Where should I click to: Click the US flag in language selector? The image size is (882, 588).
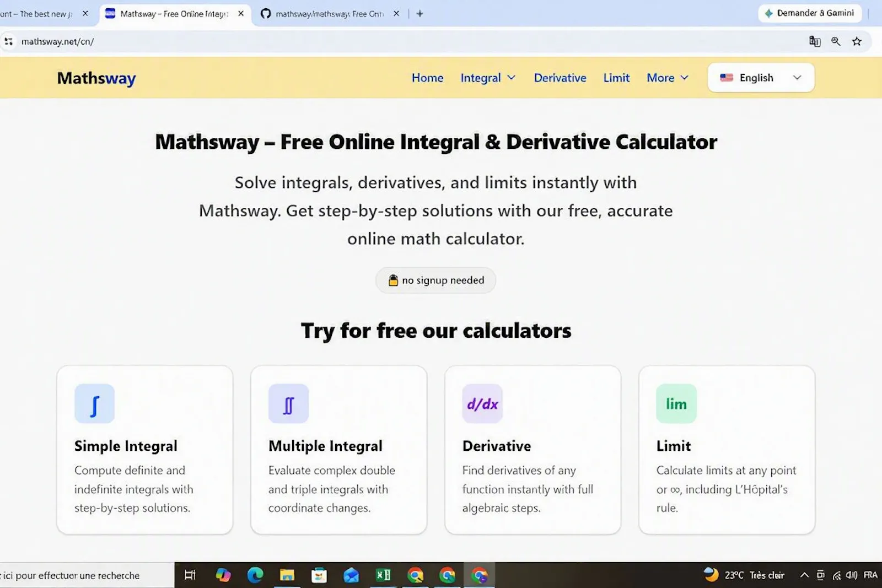point(727,78)
